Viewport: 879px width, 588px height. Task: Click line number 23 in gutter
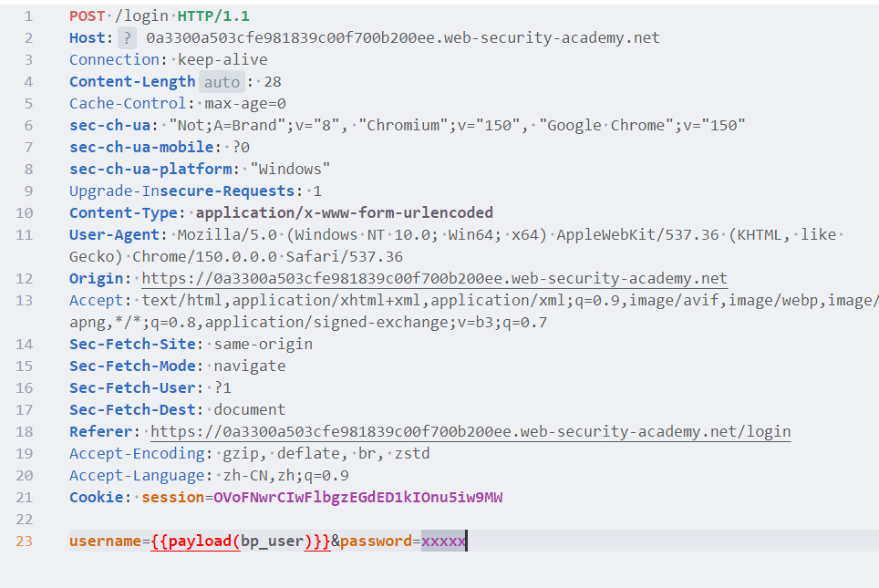(x=24, y=541)
